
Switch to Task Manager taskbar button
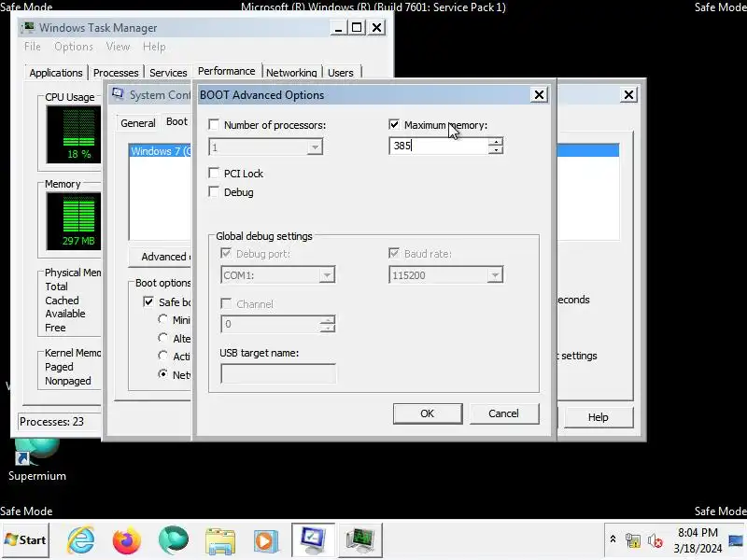click(x=360, y=540)
